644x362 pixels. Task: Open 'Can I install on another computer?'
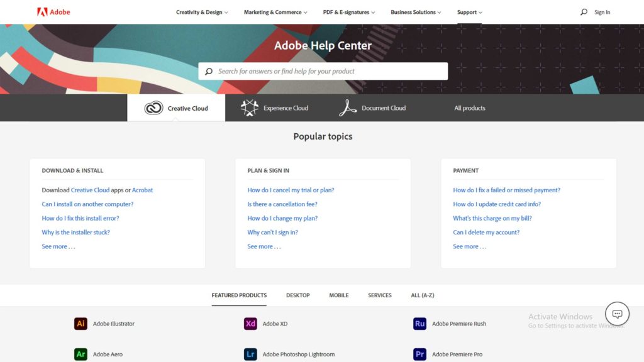(x=87, y=204)
